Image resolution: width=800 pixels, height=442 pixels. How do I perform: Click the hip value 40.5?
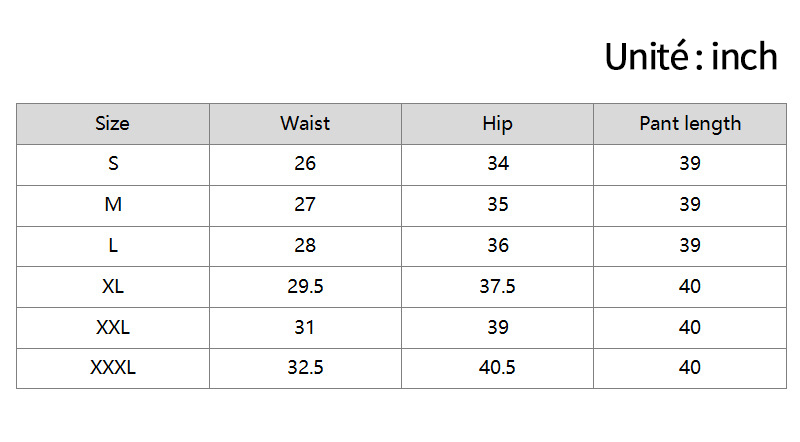pos(497,369)
